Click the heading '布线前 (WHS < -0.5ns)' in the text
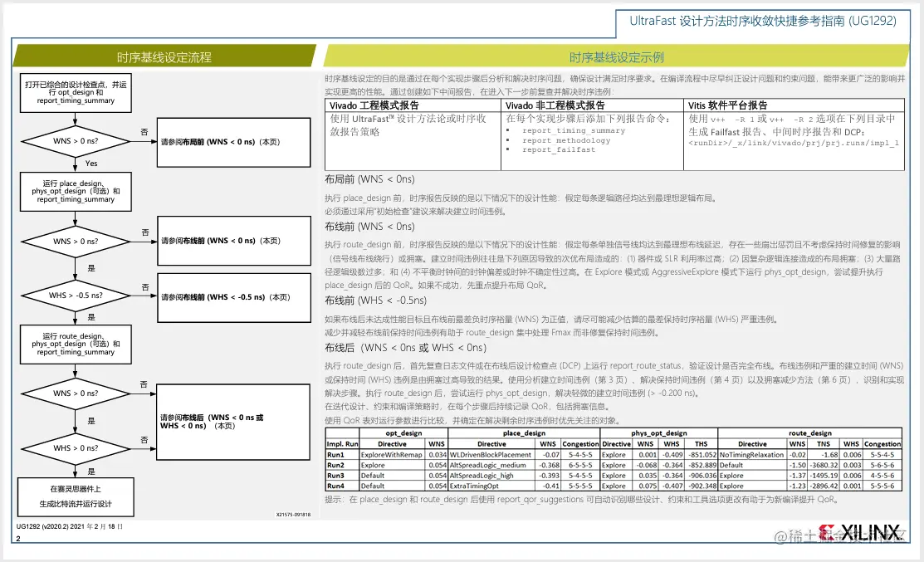This screenshot has height=562, width=924. (375, 300)
